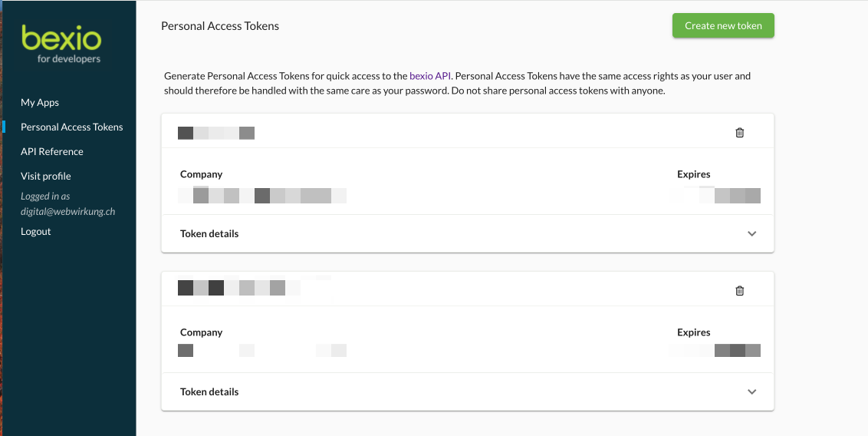Image resolution: width=868 pixels, height=436 pixels.
Task: Click the first token's blurred name
Action: tap(216, 133)
